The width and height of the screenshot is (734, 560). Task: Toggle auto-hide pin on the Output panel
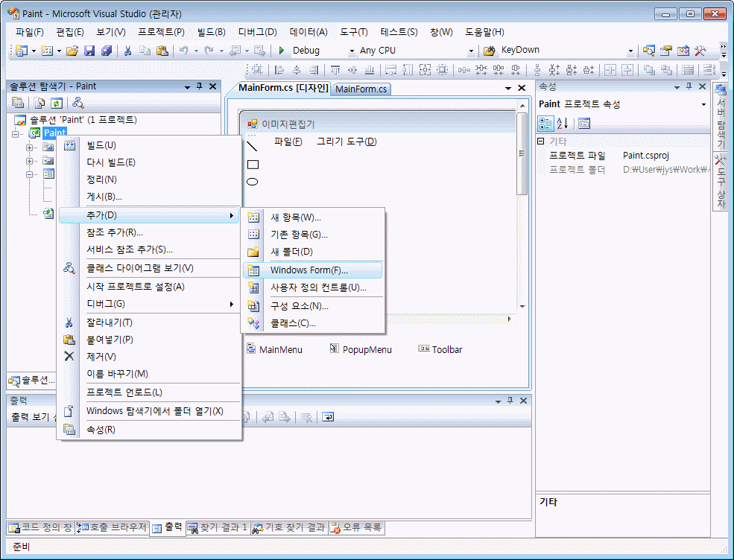[510, 401]
